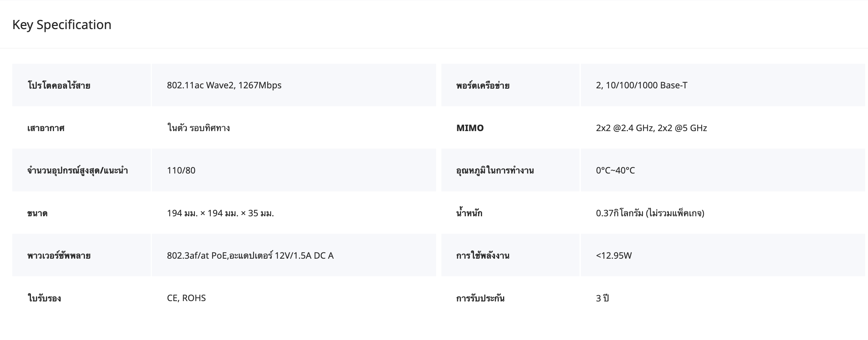This screenshot has height=340, width=868.
Task: Select the 2x2 @2.4 GHz, 2x2 @5 GHz text
Action: pyautogui.click(x=651, y=128)
